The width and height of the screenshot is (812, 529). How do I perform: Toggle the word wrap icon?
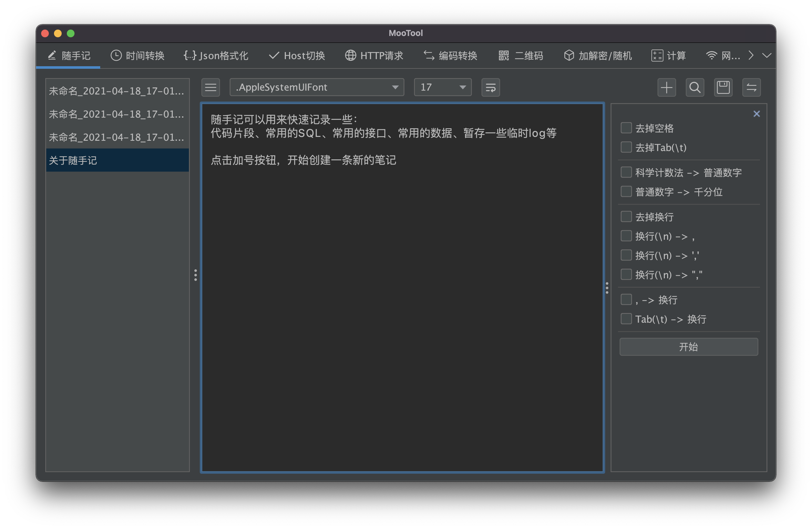pyautogui.click(x=490, y=87)
